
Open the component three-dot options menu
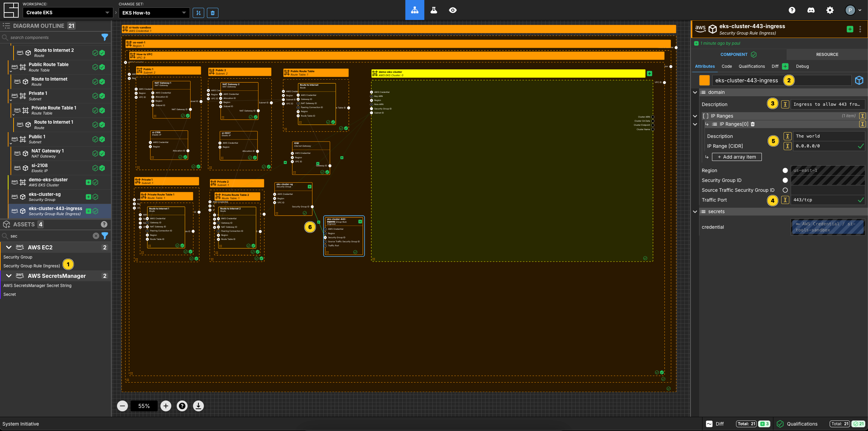coord(860,29)
